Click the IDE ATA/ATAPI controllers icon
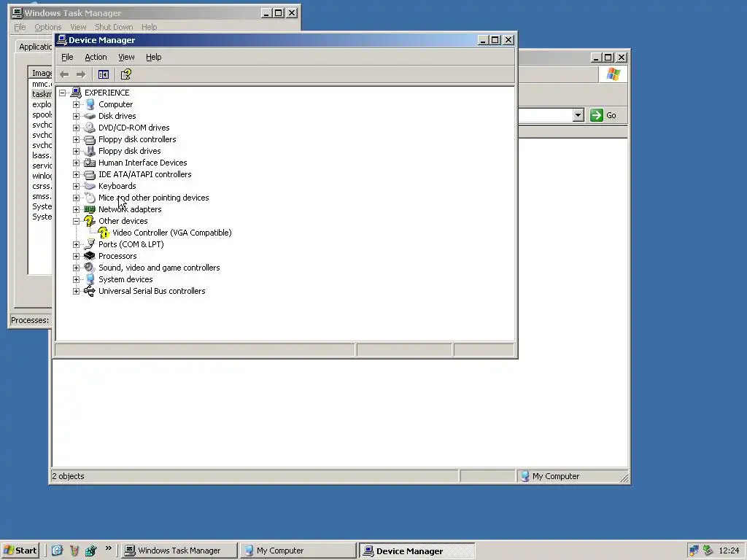 point(90,174)
